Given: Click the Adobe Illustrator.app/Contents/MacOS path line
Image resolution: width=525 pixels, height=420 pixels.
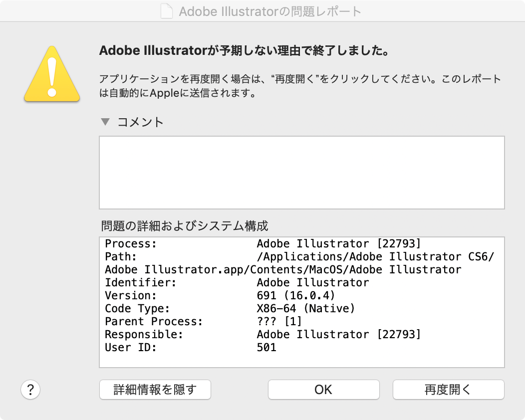Looking at the screenshot, I should pos(283,270).
